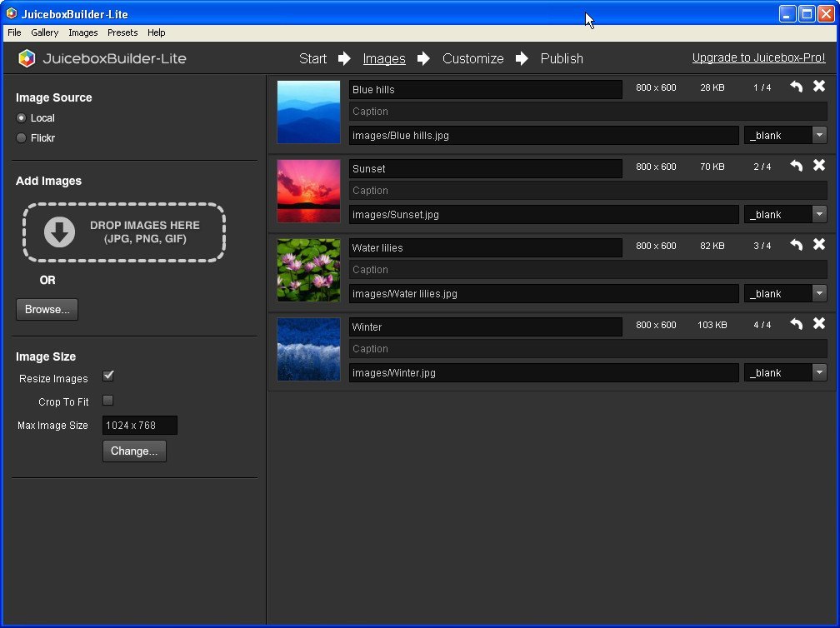
Task: Click the Max Image Size input field
Action: coord(139,426)
